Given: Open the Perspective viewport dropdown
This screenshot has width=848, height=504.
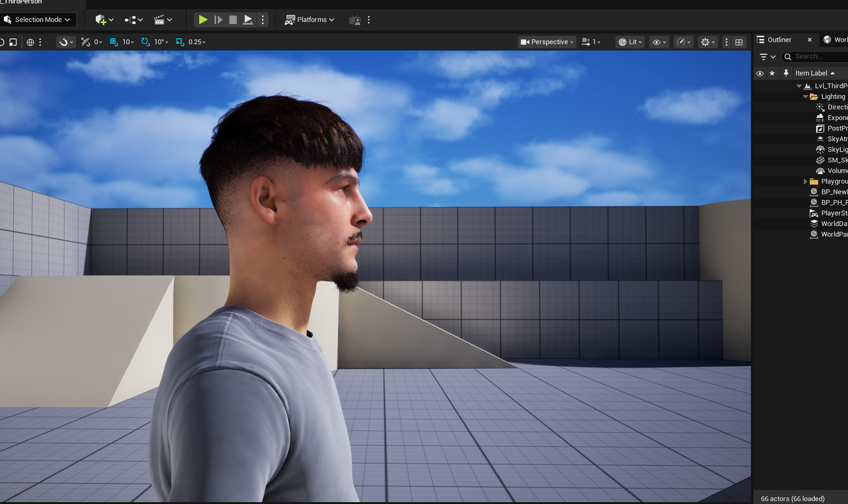Looking at the screenshot, I should pos(547,41).
